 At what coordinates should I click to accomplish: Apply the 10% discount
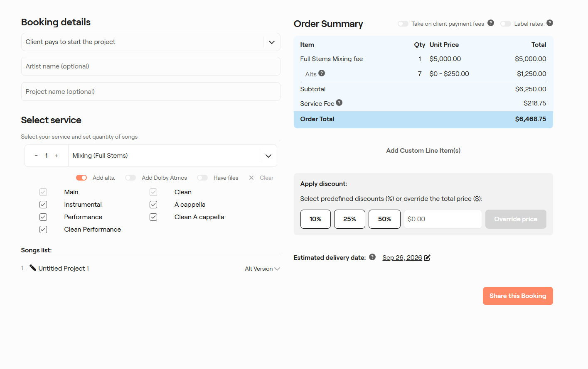(x=315, y=219)
